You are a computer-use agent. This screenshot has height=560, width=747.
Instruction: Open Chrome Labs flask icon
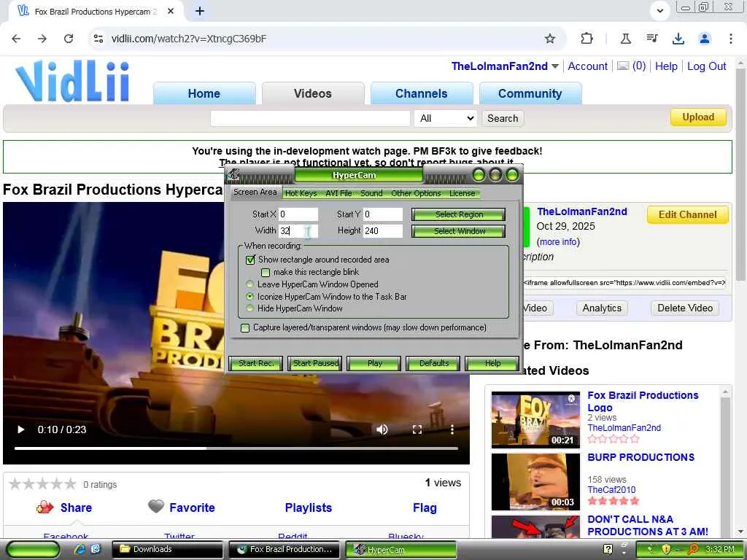pyautogui.click(x=625, y=39)
